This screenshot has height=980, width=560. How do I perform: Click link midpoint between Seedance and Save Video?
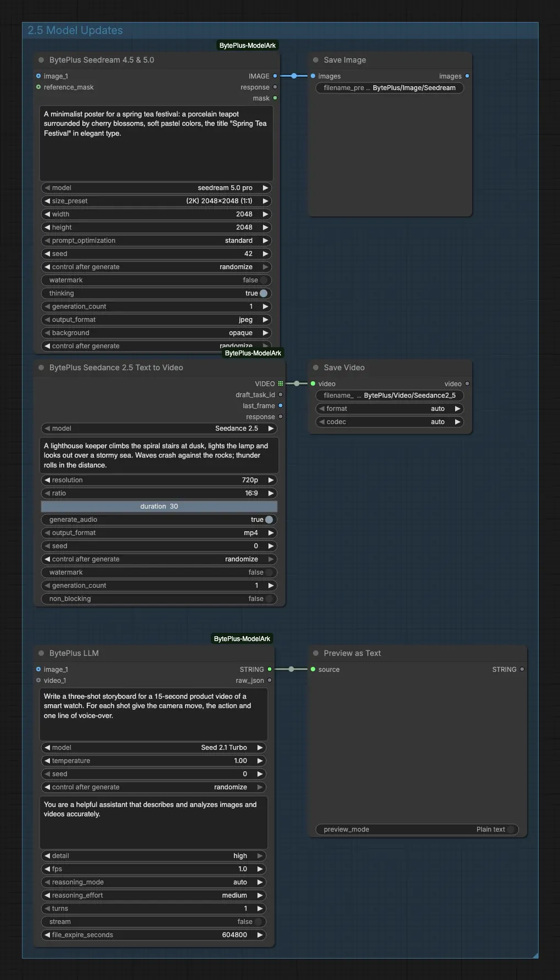coord(297,383)
